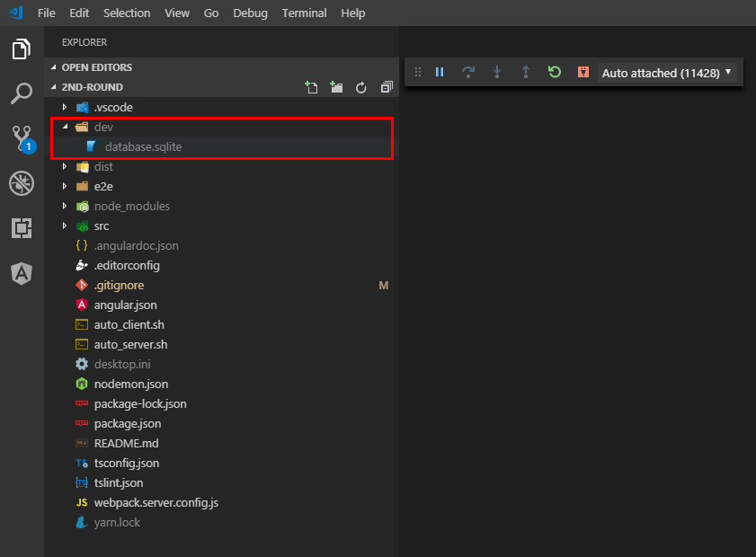
Task: Collapse all folders in the Explorer
Action: [x=387, y=87]
